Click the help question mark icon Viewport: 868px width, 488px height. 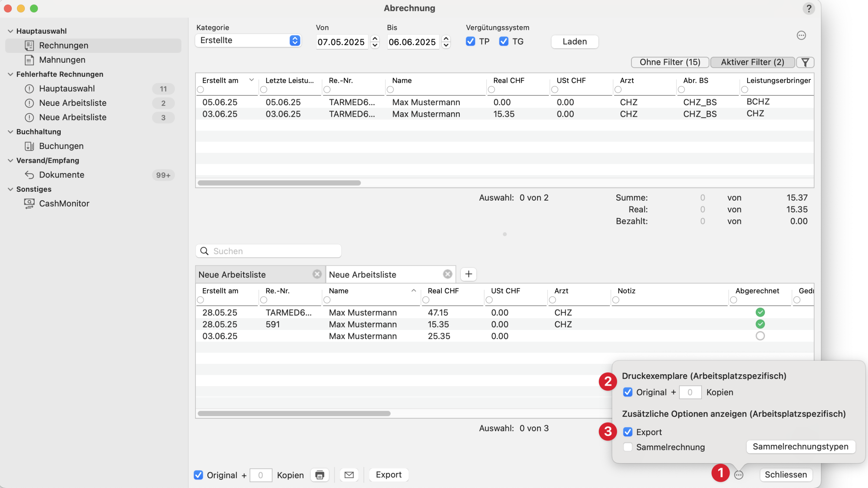click(809, 8)
